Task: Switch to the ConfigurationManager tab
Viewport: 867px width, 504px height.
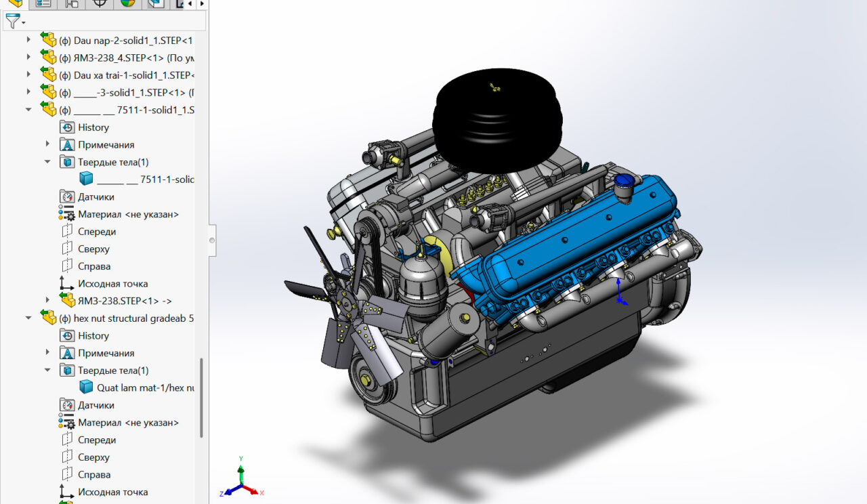Action: tap(71, 3)
